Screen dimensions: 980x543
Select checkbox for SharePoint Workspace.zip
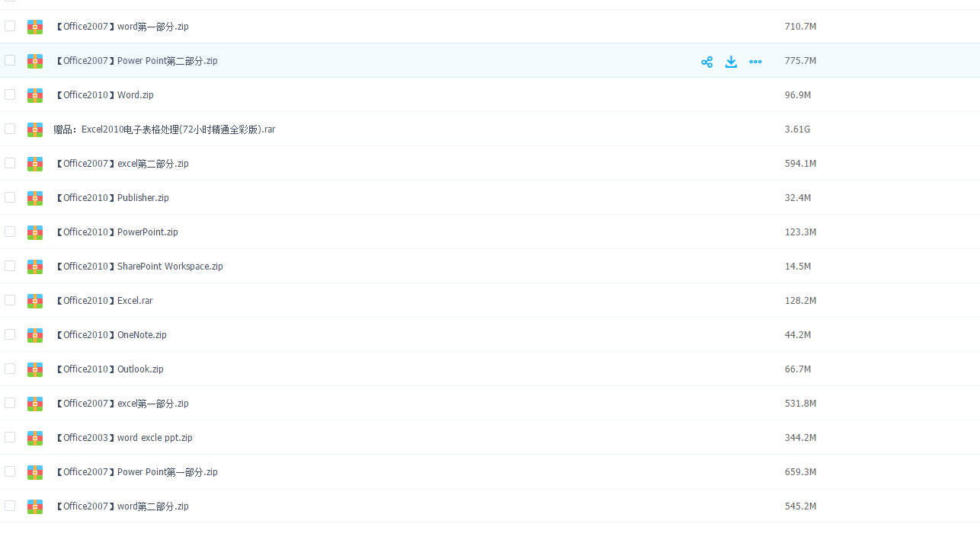[10, 266]
